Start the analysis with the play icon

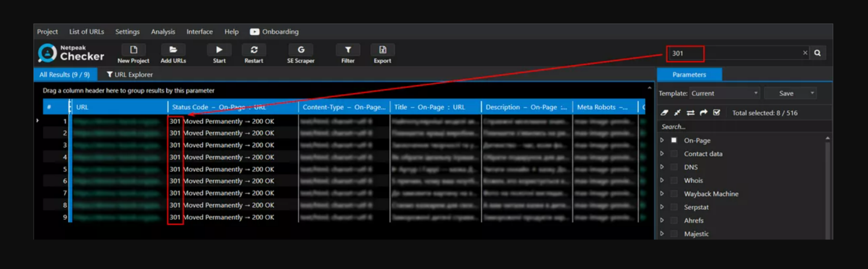click(219, 50)
